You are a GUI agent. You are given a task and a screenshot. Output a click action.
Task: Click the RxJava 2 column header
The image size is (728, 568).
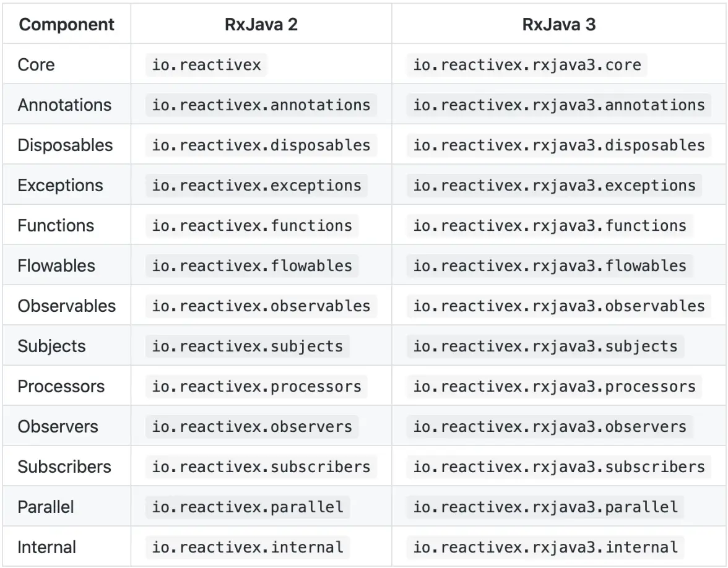[261, 25]
